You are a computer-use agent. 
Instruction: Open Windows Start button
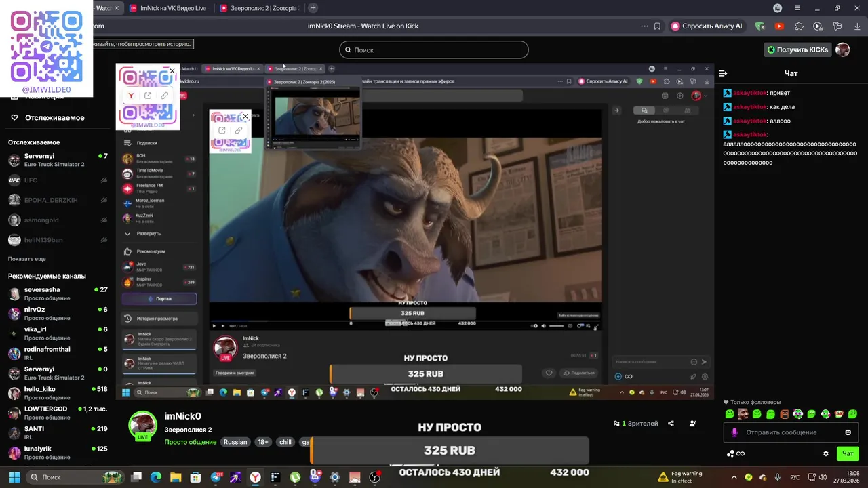coord(14,477)
